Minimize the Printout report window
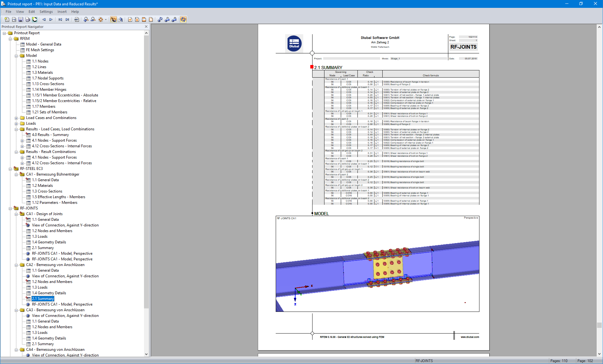Image resolution: width=603 pixels, height=364 pixels. coord(567,4)
